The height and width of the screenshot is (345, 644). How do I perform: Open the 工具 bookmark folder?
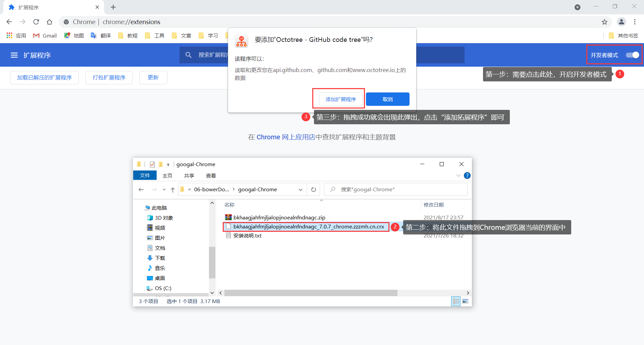click(155, 36)
